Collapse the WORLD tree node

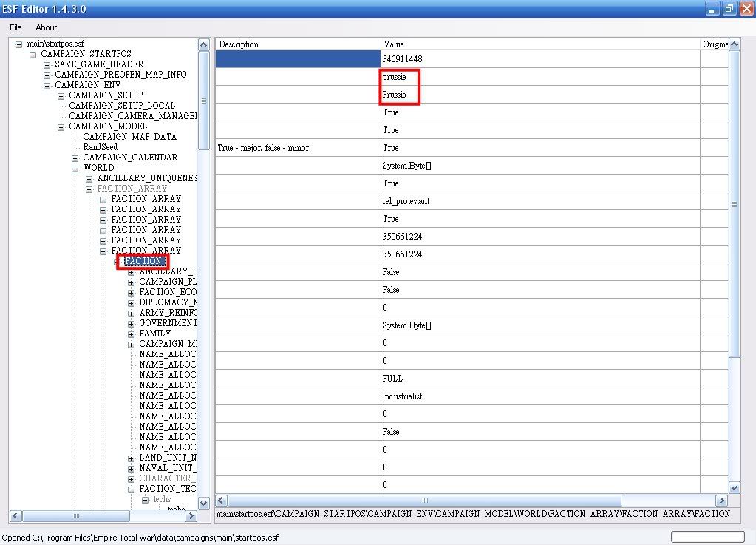75,168
